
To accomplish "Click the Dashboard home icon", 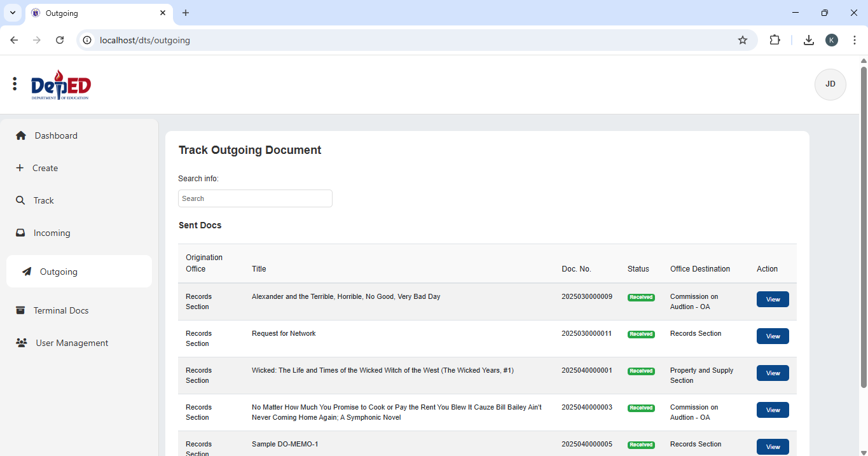I will 21,135.
